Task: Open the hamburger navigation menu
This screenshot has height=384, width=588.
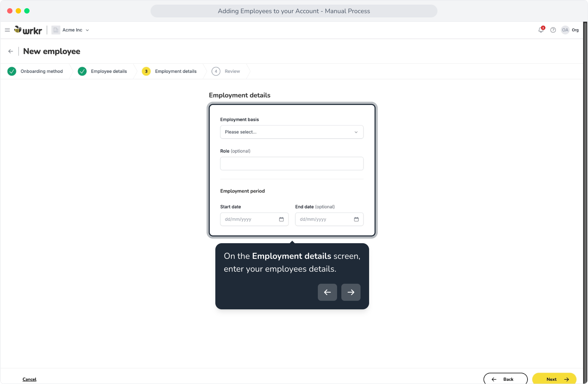Action: tap(7, 30)
